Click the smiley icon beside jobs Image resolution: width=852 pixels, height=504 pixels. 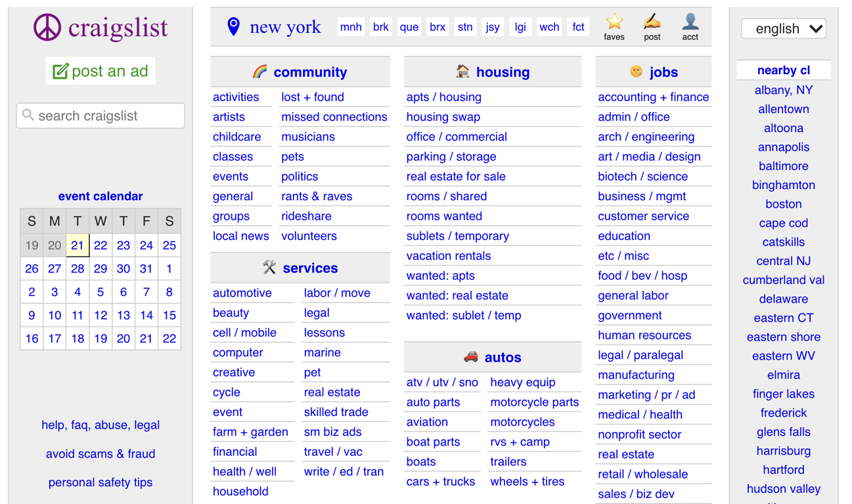click(x=635, y=71)
